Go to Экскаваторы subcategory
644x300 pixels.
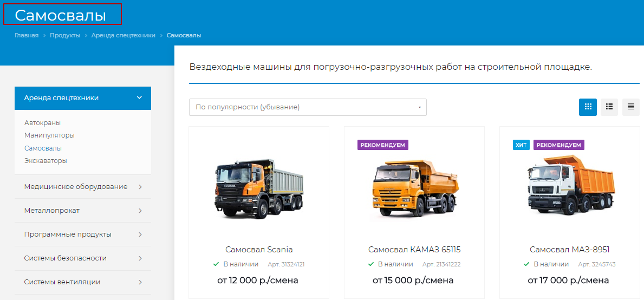[x=45, y=160]
